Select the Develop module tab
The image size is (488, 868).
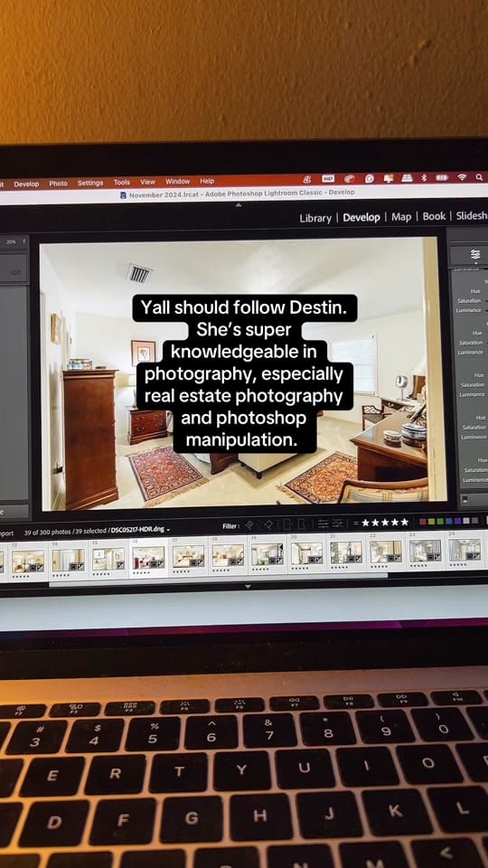[361, 218]
